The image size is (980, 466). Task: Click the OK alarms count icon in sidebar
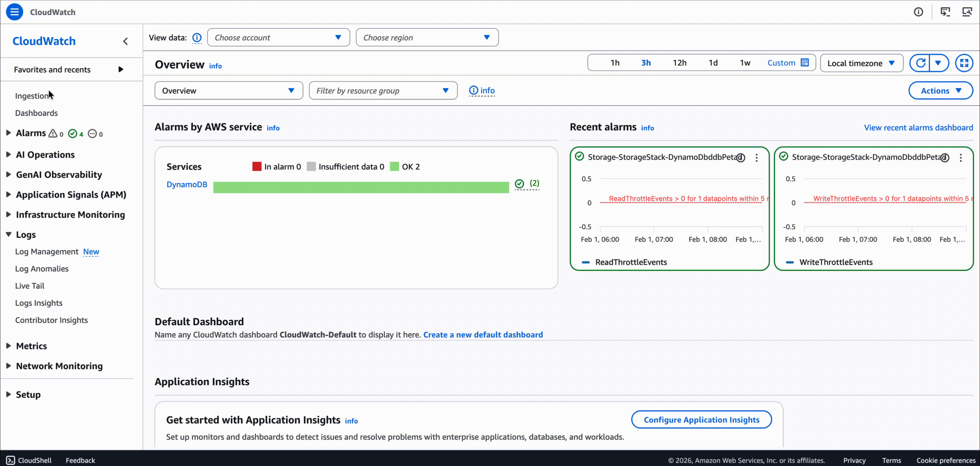point(72,134)
